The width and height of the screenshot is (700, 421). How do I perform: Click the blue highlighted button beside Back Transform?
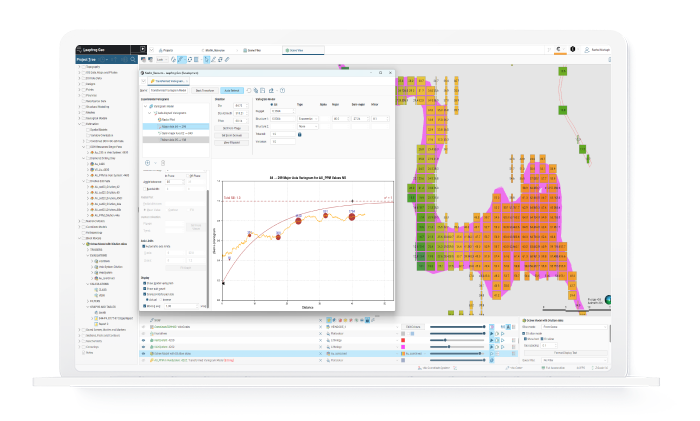[232, 91]
